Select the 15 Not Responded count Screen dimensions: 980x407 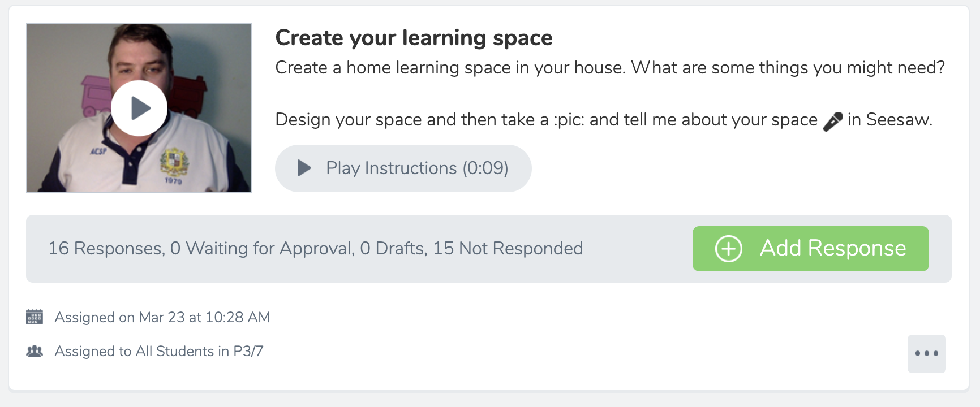[x=508, y=249]
